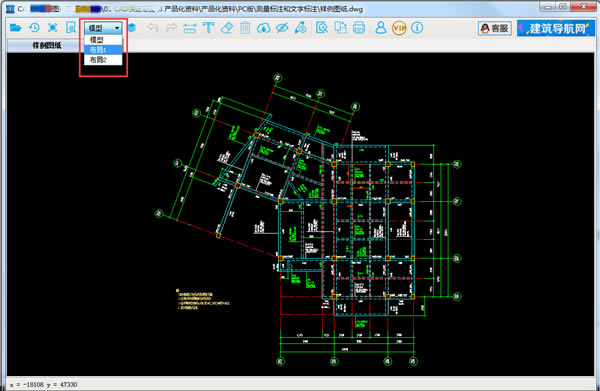Screen dimensions: 600x391
Task: Toggle annotation visibility with eye icon
Action: pyautogui.click(x=282, y=28)
